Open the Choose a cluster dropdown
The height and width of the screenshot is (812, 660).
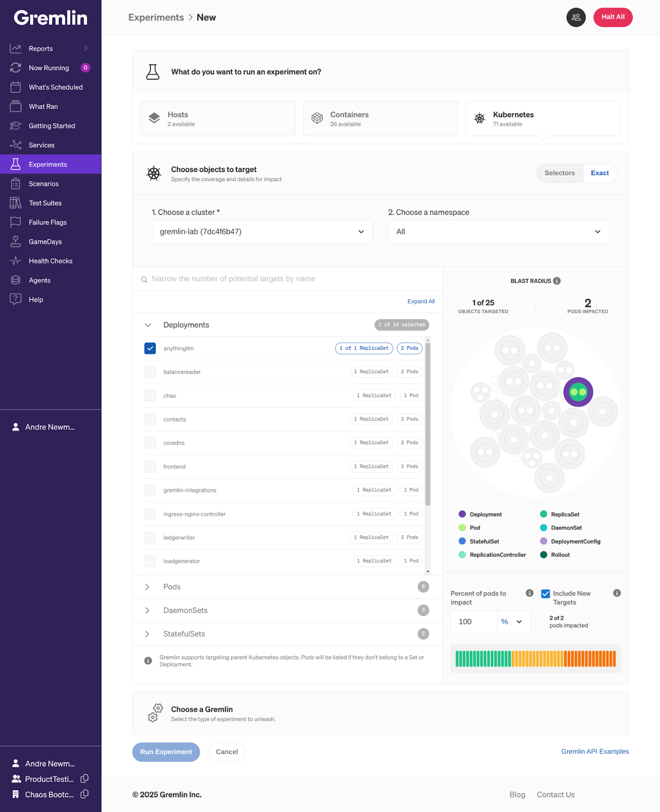click(x=262, y=231)
